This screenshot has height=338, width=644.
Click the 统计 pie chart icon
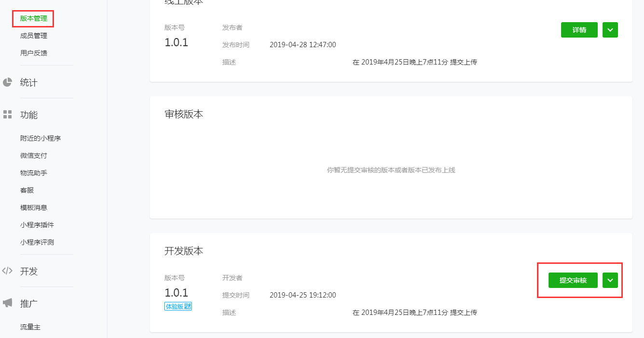point(7,82)
